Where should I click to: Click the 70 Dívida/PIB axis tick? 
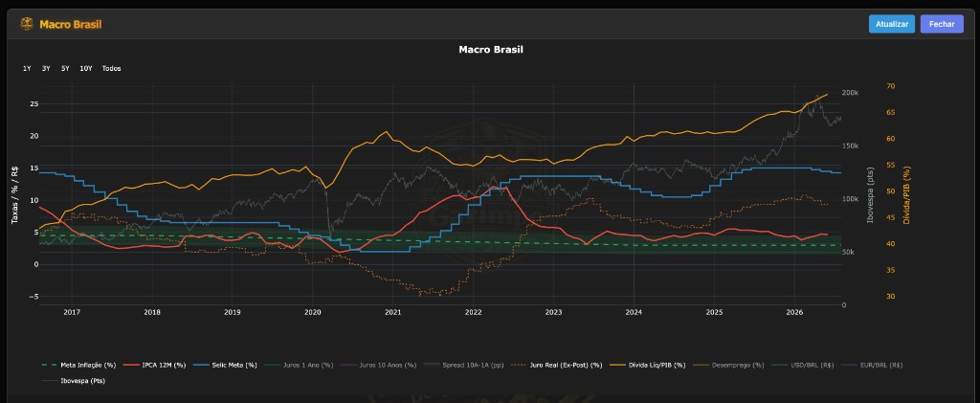tap(890, 86)
